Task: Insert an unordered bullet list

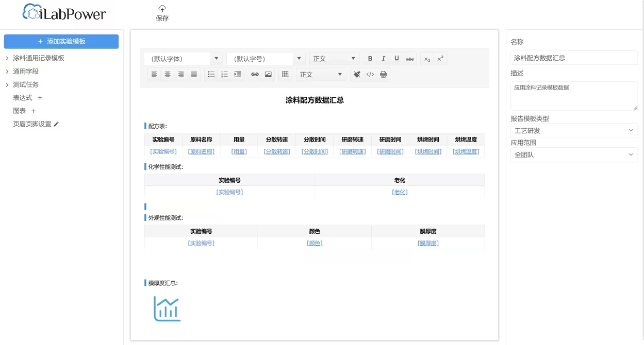Action: [x=211, y=74]
